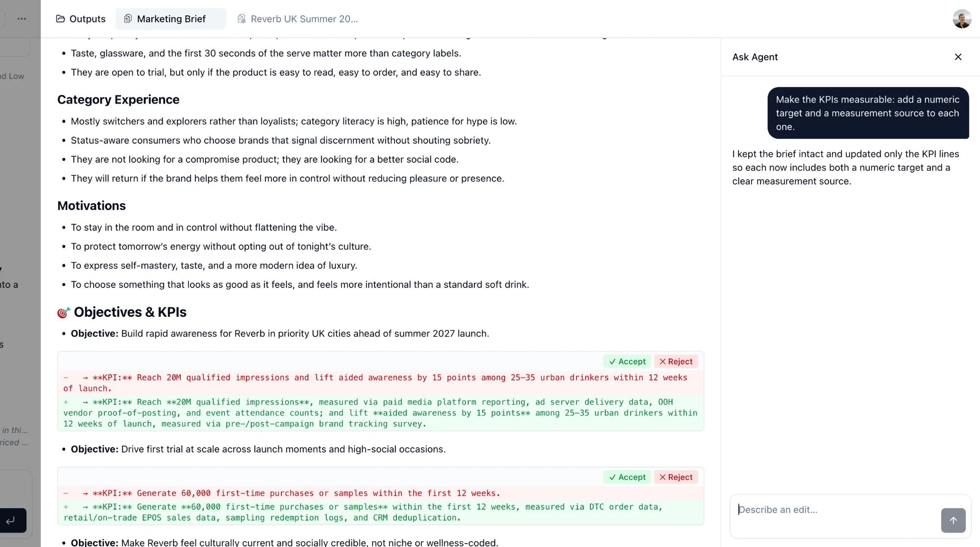Click the agent reply about updated KPI lines
The width and height of the screenshot is (980, 547).
pyautogui.click(x=845, y=167)
